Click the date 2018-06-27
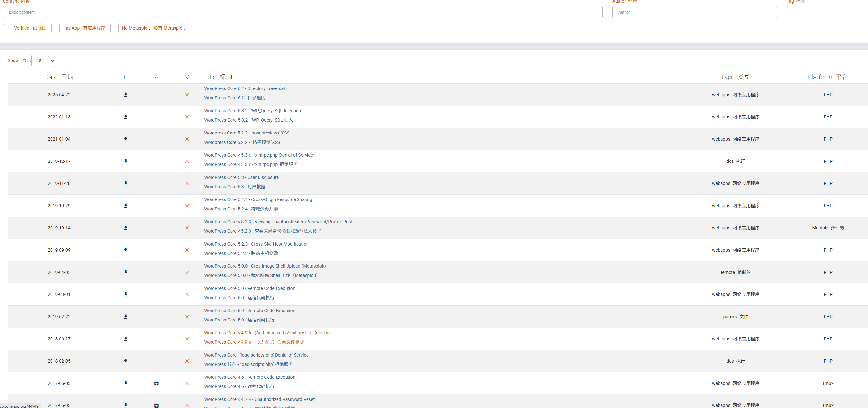This screenshot has width=868, height=408. click(x=59, y=339)
